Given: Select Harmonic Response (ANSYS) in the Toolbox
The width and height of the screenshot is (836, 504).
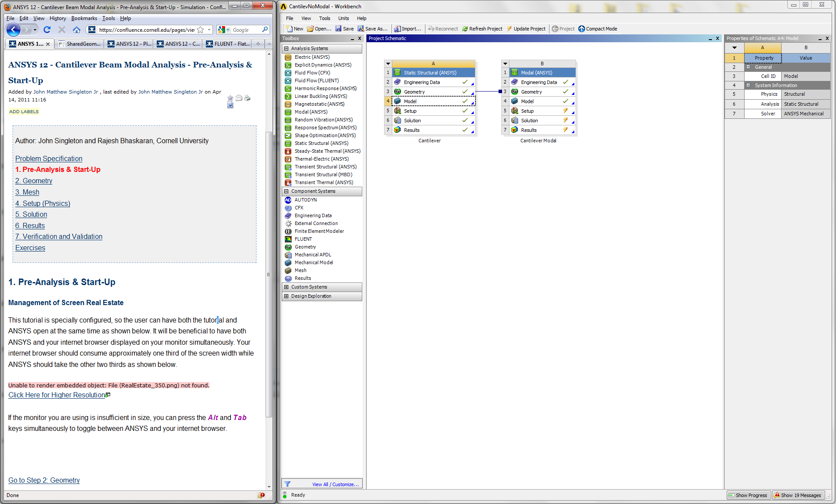Looking at the screenshot, I should pos(325,88).
